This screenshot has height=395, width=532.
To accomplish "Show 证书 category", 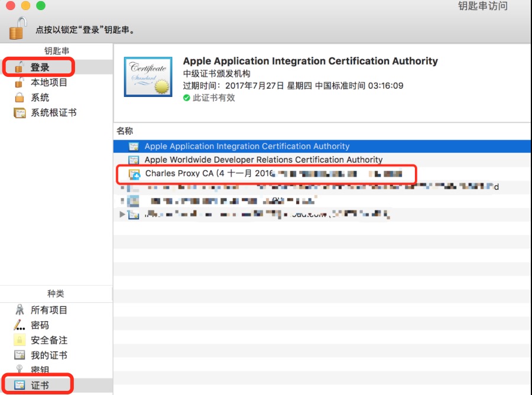I will [x=56, y=386].
